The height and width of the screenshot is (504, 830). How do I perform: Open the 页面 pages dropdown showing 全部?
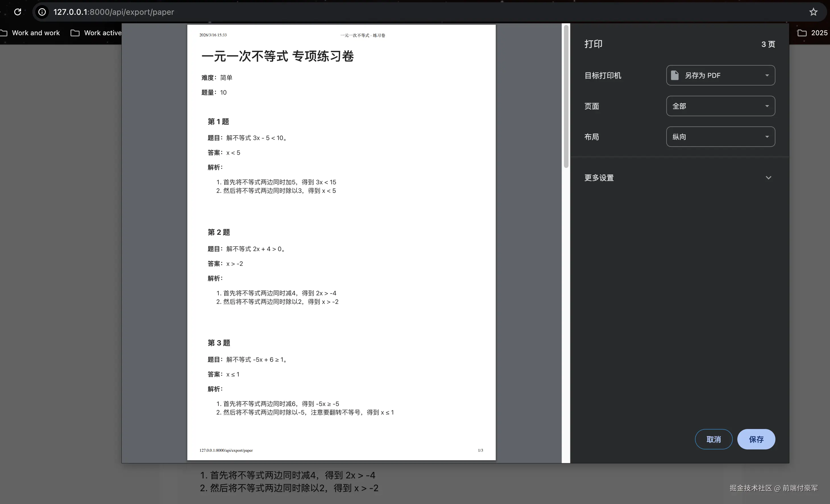pyautogui.click(x=720, y=106)
